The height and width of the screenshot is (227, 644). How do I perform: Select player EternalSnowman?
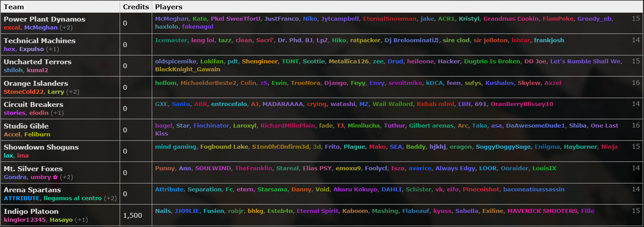click(x=389, y=18)
